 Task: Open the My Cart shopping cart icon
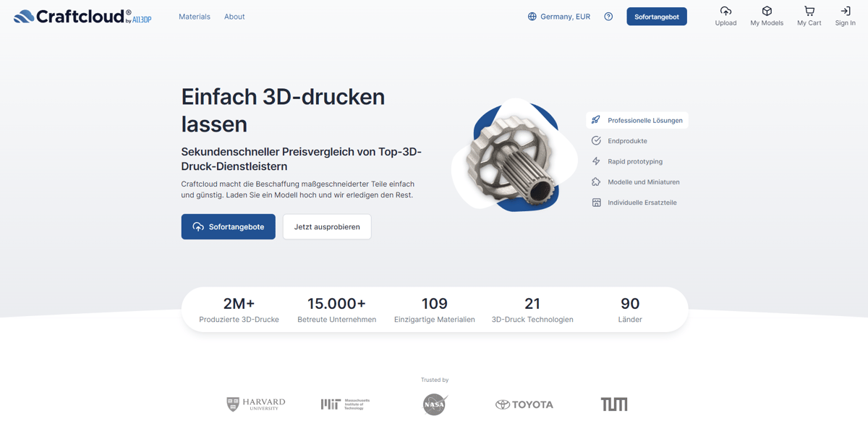tap(809, 11)
